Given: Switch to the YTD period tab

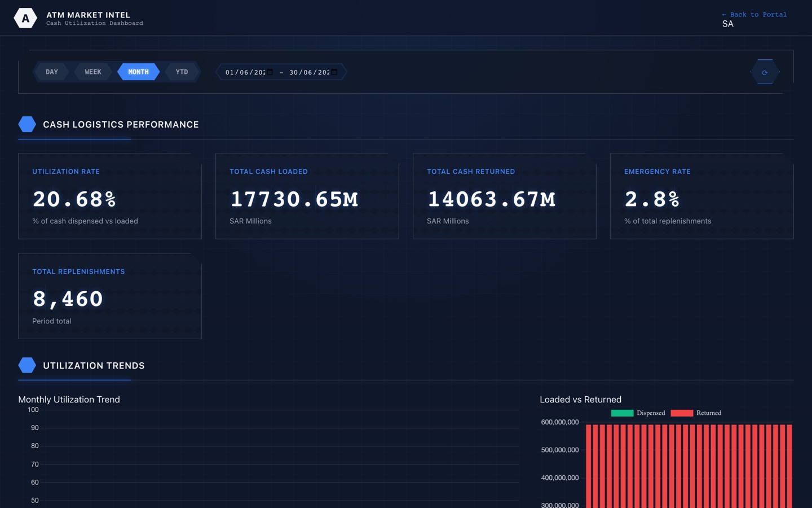Looking at the screenshot, I should tap(182, 72).
